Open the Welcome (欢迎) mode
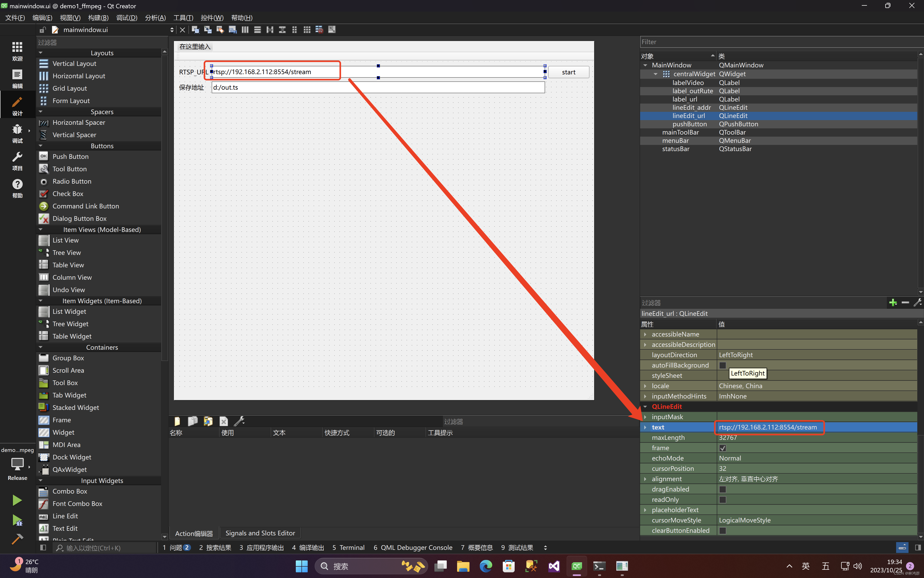 tap(17, 51)
